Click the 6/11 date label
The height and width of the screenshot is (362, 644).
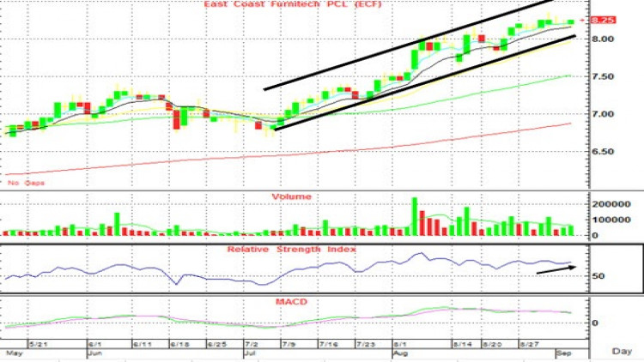pyautogui.click(x=143, y=344)
